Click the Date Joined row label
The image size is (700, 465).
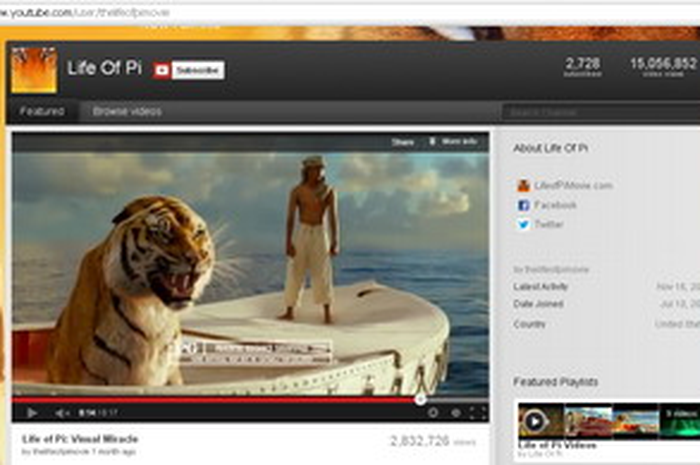pos(538,304)
